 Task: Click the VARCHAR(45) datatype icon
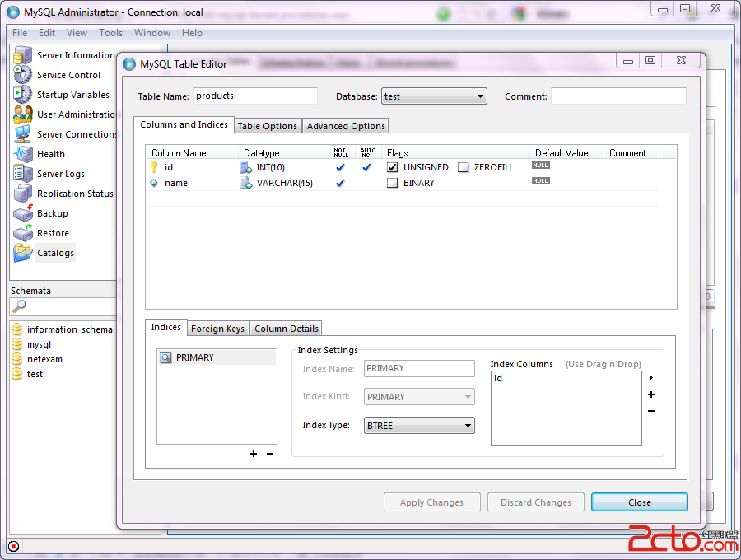point(245,183)
